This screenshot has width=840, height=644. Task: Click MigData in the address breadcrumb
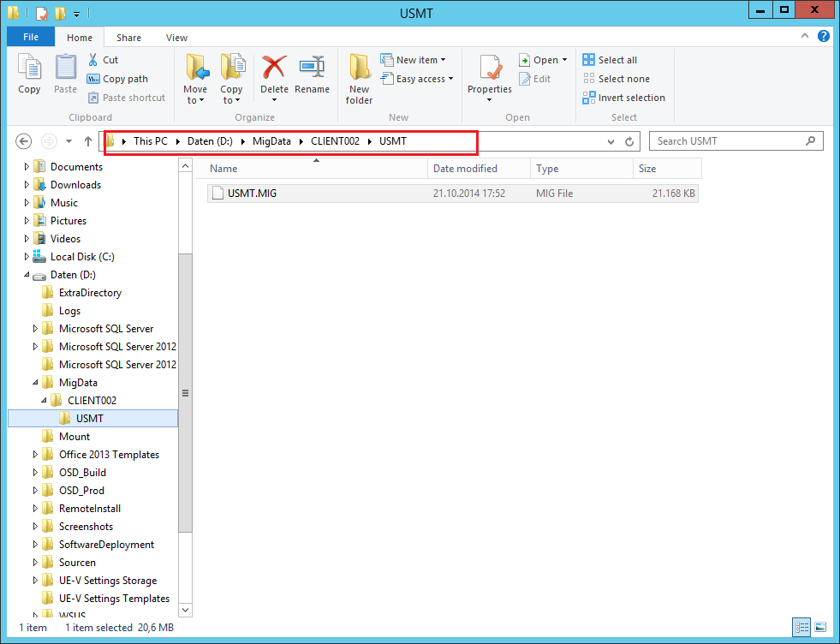271,141
